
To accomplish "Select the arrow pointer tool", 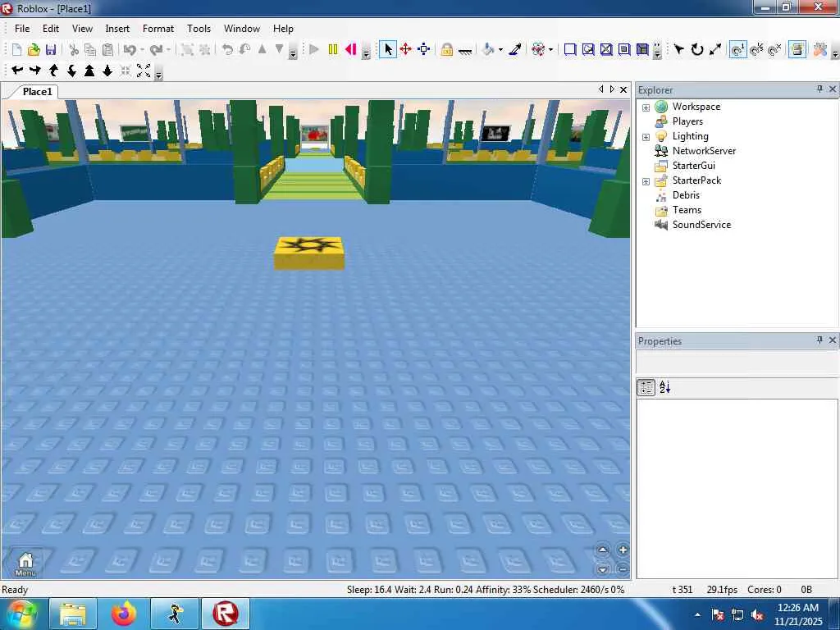I will (x=388, y=50).
